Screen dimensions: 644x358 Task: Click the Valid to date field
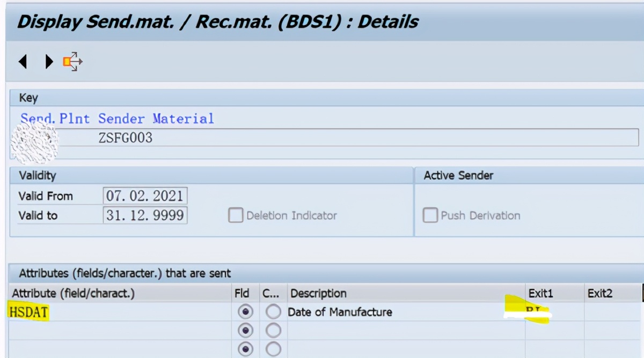pyautogui.click(x=146, y=215)
